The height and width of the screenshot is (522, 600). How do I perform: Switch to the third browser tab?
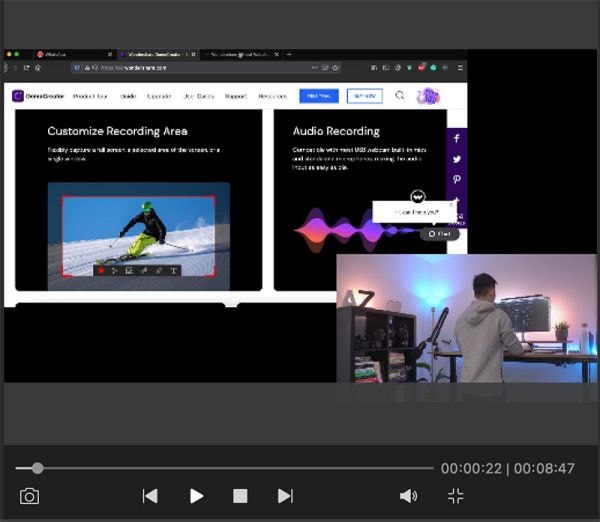coord(240,54)
